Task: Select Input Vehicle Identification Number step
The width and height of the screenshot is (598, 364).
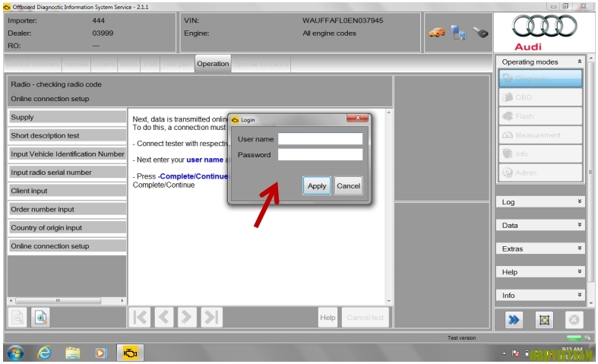Action: pos(67,154)
